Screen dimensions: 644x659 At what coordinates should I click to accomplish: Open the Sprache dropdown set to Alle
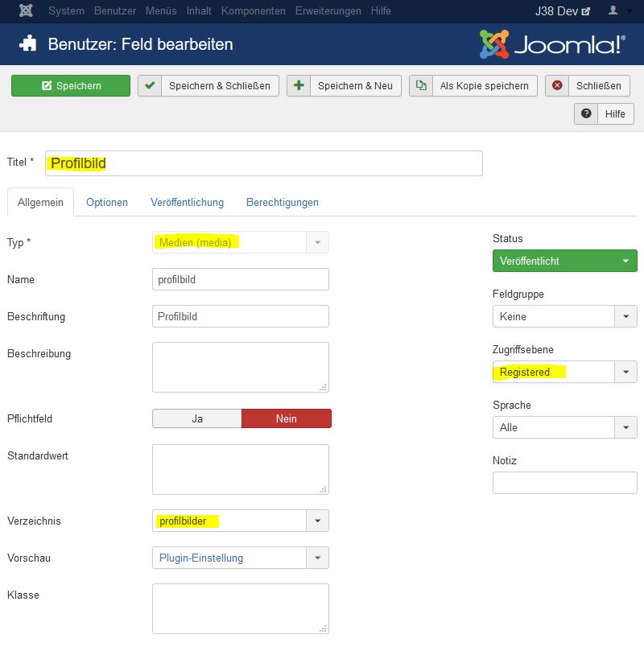click(625, 427)
